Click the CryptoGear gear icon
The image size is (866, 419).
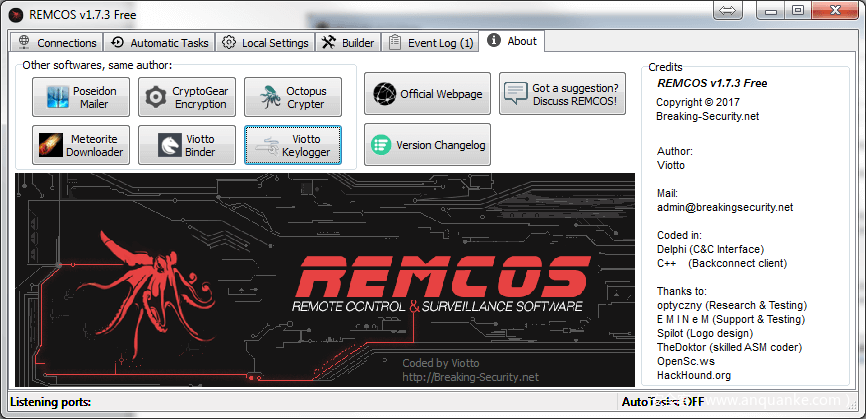156,97
